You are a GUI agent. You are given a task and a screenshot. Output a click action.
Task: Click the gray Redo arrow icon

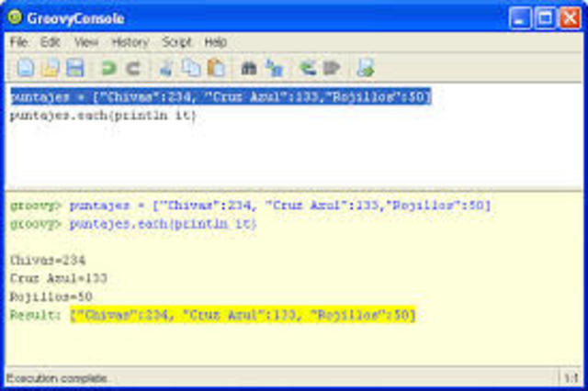(x=133, y=68)
